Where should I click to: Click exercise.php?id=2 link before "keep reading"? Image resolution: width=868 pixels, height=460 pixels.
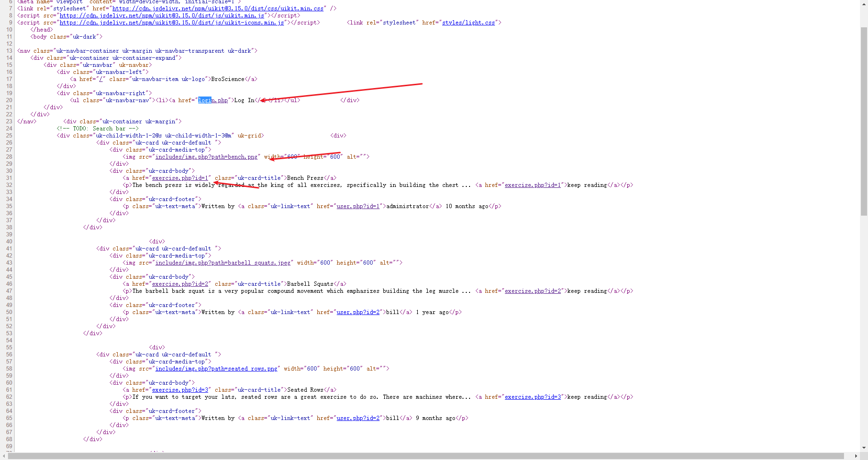click(x=533, y=291)
